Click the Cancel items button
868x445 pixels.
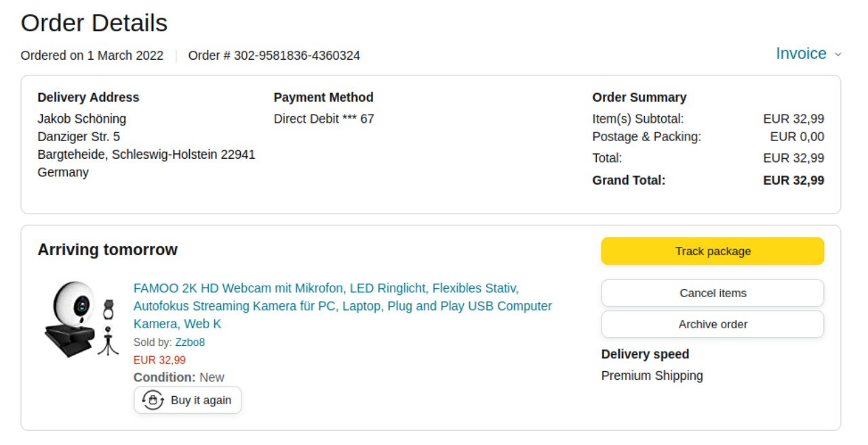[713, 293]
